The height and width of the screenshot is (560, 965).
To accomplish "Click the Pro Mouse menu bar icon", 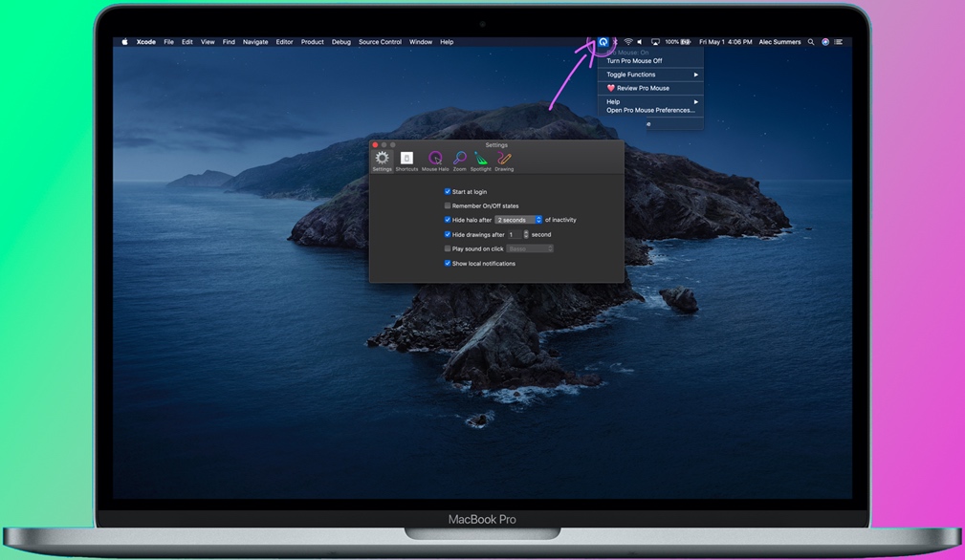I will click(x=603, y=41).
